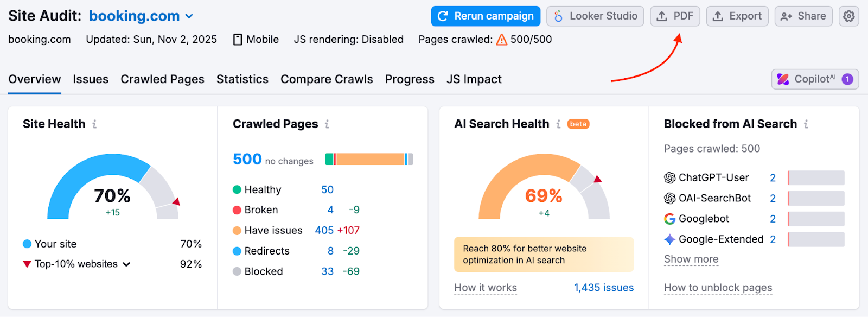Expand the booking.com project dropdown
Viewport: 868px width, 317px height.
point(189,16)
